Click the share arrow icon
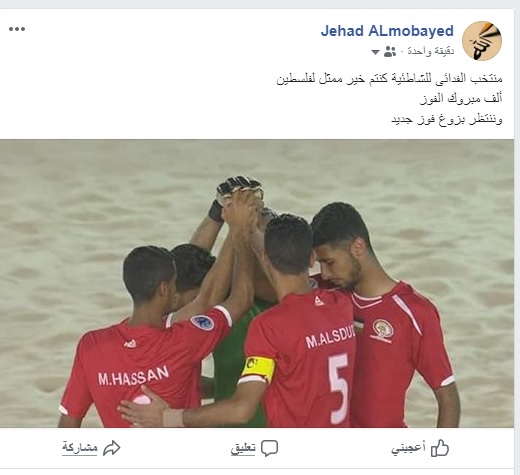The image size is (520, 475). [112, 448]
